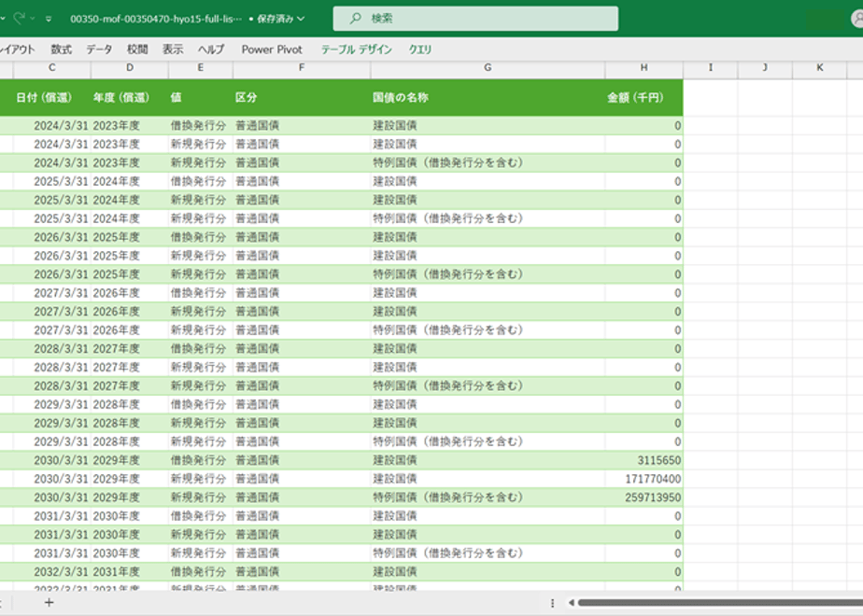863x616 pixels.
Task: Switch to the テーブル デザイン tab
Action: click(356, 49)
